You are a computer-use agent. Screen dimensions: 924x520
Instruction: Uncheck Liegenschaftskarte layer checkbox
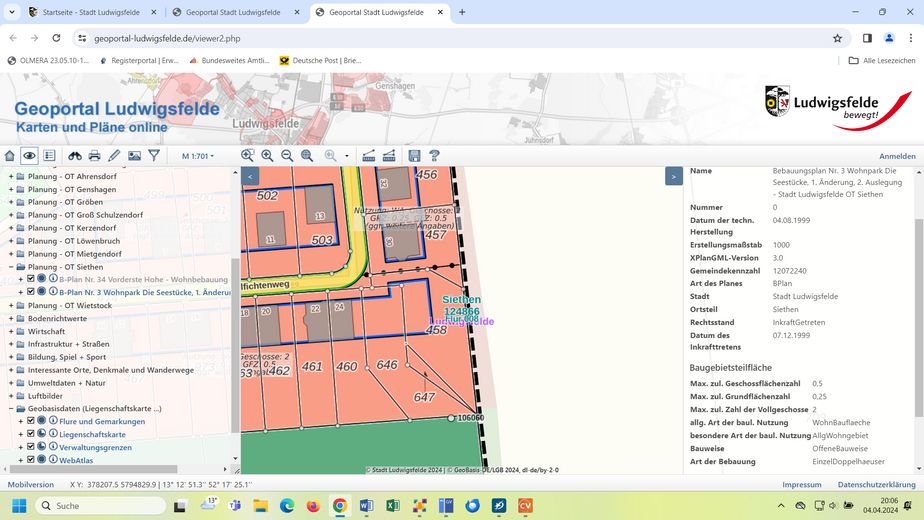point(31,434)
